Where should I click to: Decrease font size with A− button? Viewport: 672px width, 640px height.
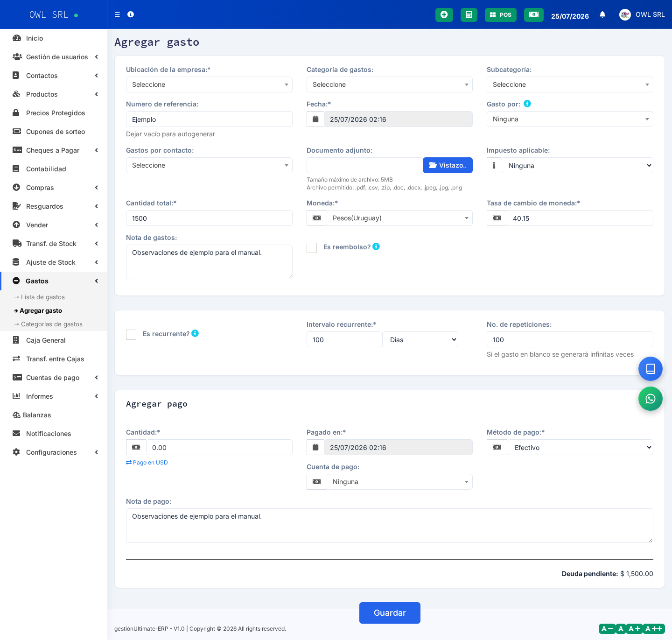[x=607, y=629]
